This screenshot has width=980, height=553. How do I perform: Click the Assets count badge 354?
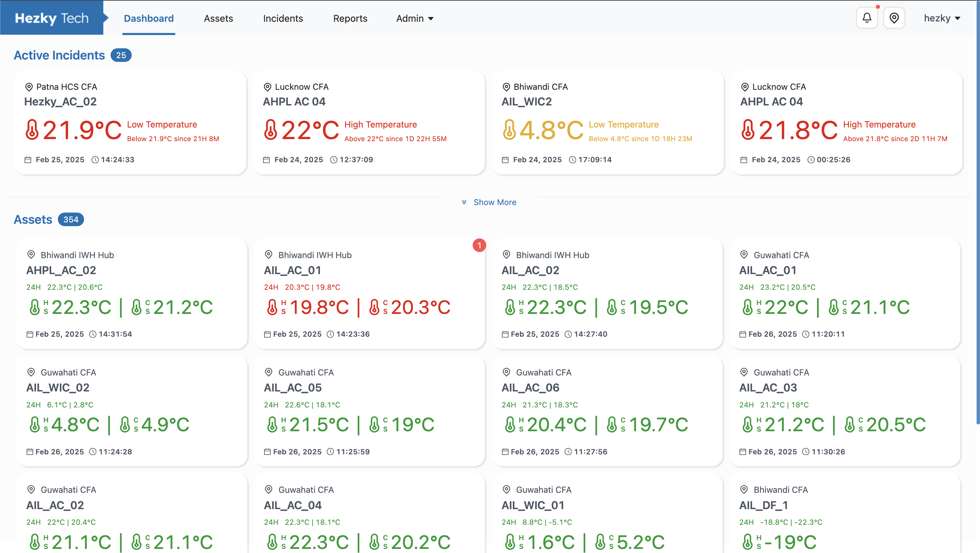point(71,220)
